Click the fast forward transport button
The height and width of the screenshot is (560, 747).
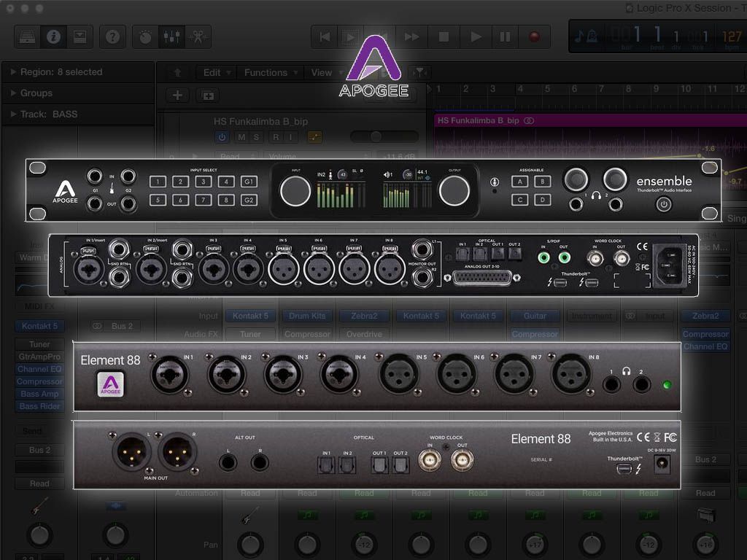pos(411,36)
